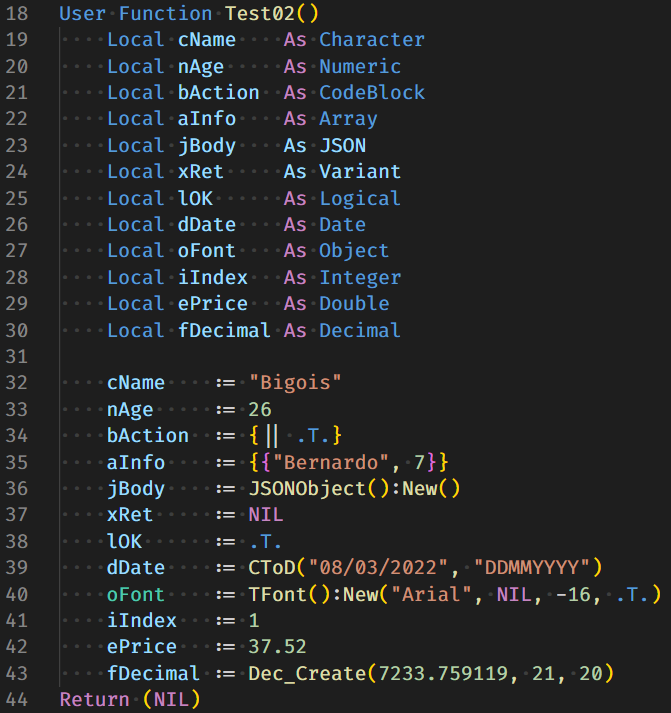
Task: Click the string "Bigois" on line 32
Action: click(295, 382)
